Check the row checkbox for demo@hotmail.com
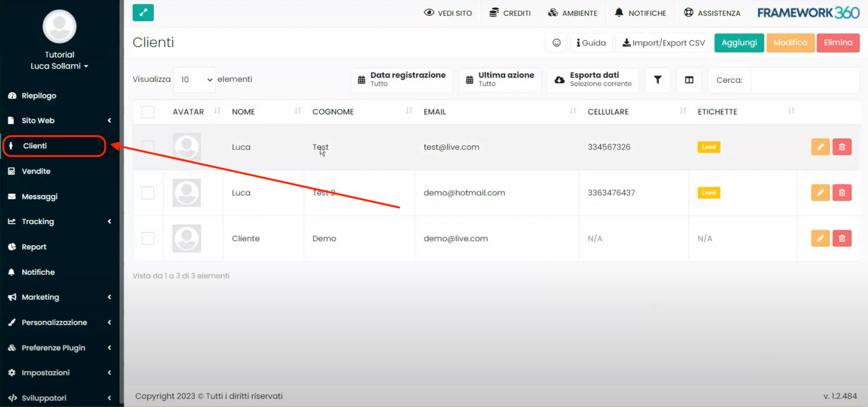 point(148,193)
